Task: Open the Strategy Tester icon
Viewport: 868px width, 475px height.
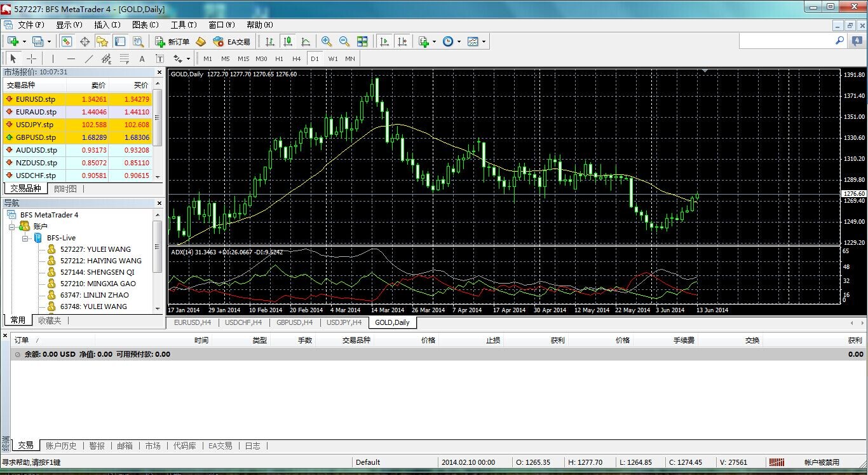Action: tap(138, 41)
